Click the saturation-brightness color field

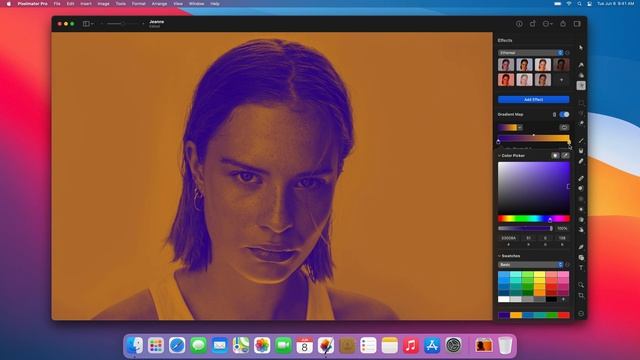[533, 187]
